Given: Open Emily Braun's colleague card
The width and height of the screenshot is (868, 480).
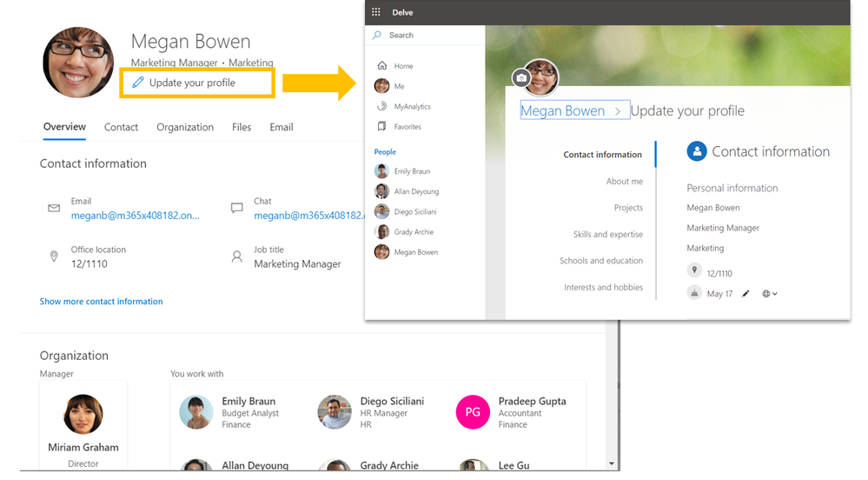Looking at the screenshot, I should [231, 412].
